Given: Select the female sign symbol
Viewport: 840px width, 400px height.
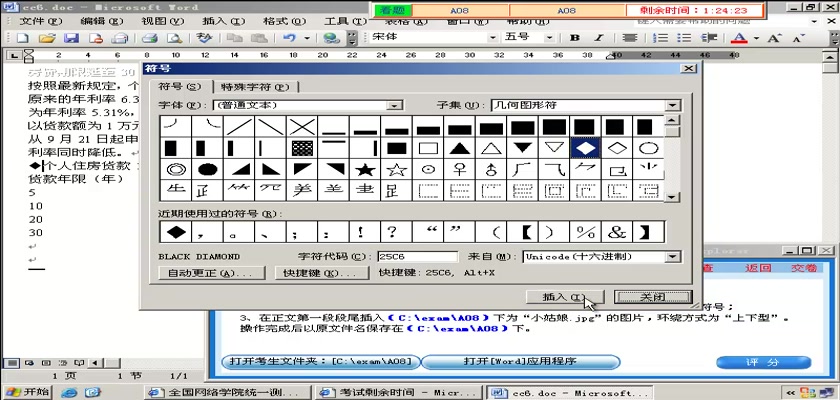Looking at the screenshot, I should 460,170.
